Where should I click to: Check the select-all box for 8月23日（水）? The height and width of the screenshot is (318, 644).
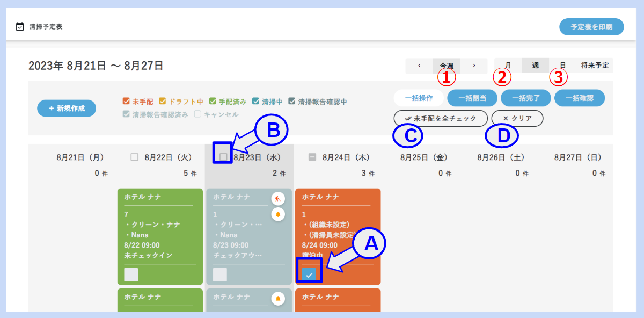[223, 157]
